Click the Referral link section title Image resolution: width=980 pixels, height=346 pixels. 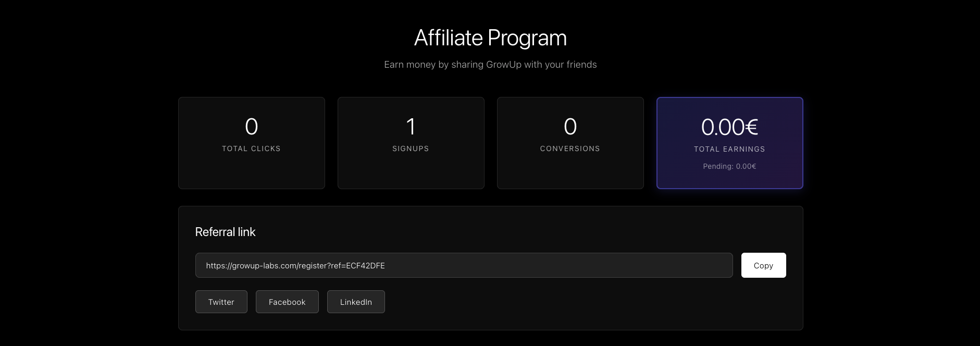coord(225,232)
